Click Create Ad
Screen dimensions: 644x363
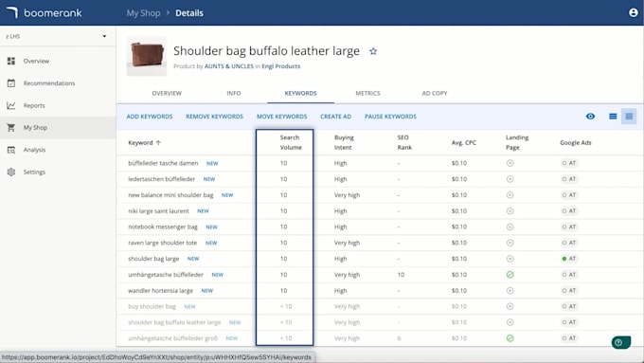[336, 117]
